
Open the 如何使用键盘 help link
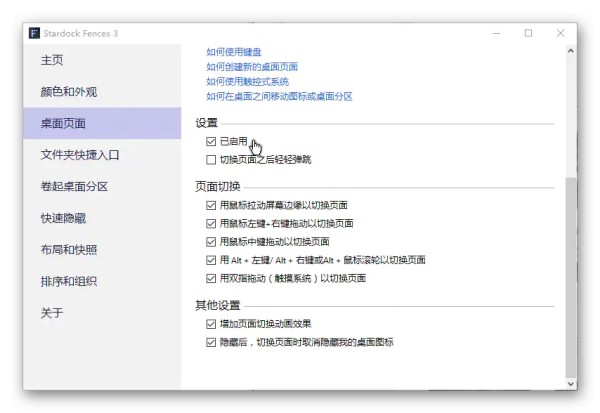[233, 52]
